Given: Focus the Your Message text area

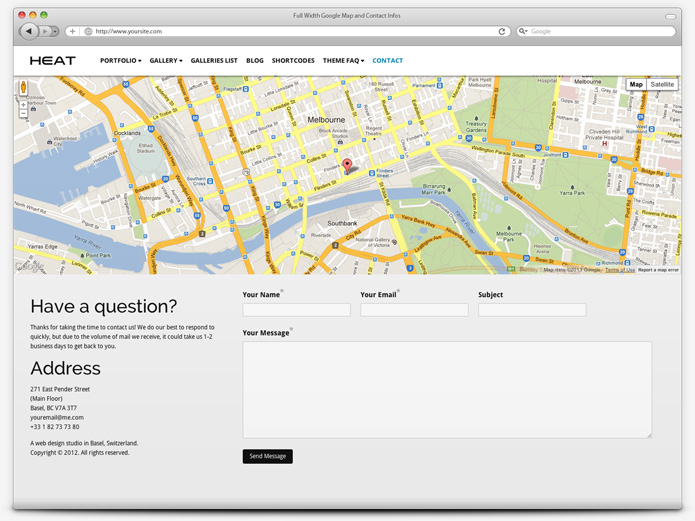Looking at the screenshot, I should 447,389.
